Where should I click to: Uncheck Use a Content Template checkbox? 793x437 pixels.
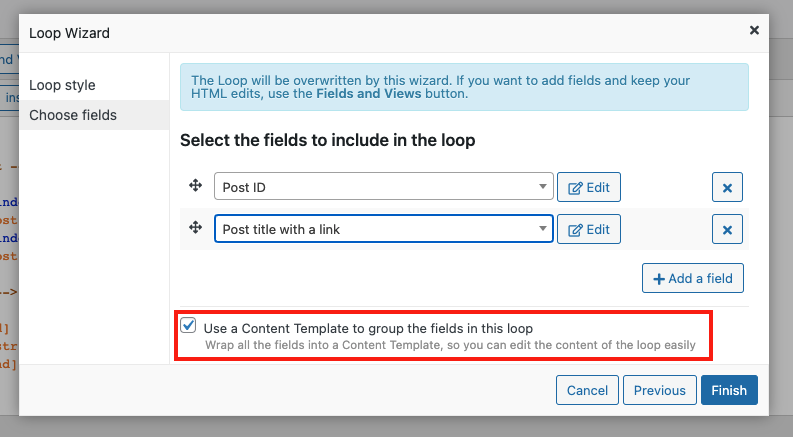188,325
